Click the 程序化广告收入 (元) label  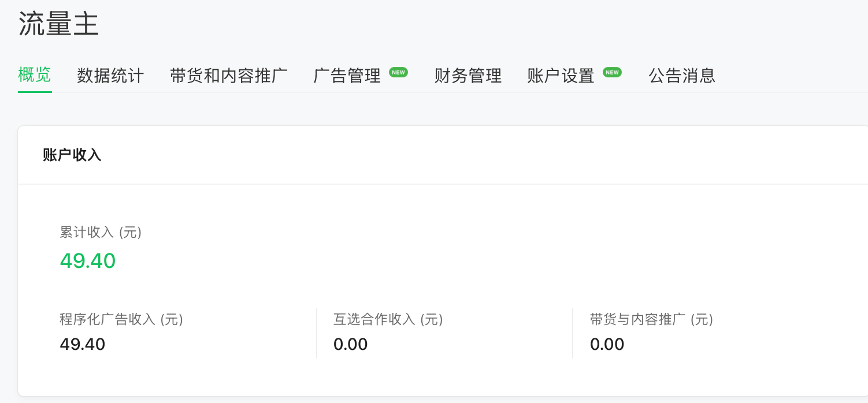[x=121, y=319]
